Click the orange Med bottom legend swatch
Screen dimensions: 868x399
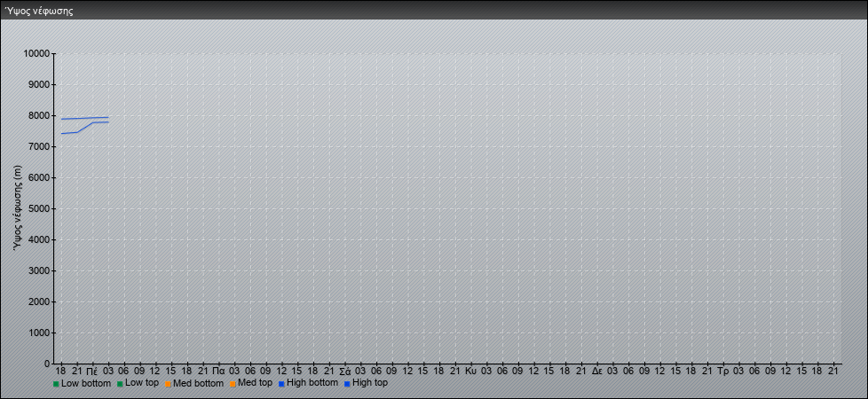(167, 384)
